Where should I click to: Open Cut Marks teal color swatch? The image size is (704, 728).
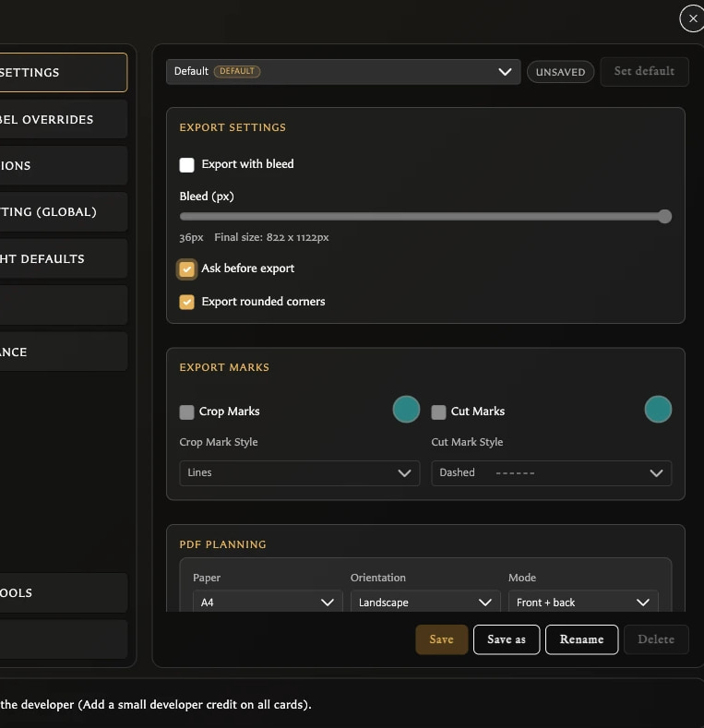658,409
